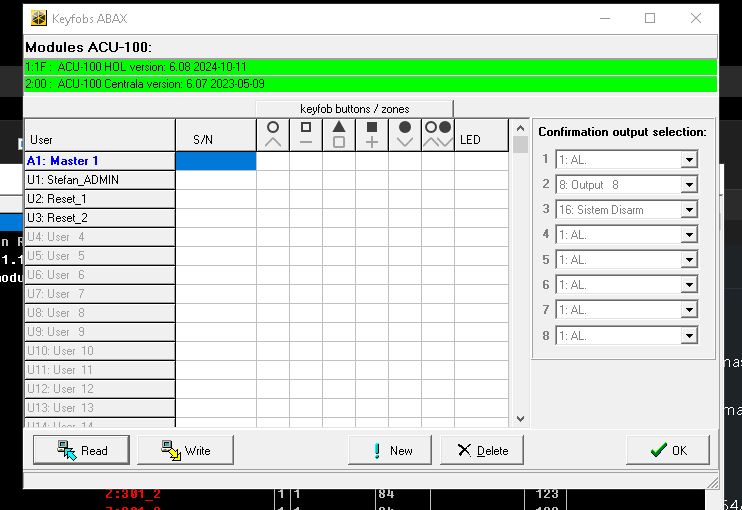This screenshot has height=510, width=742.
Task: Delete the selected keyfob
Action: (481, 450)
